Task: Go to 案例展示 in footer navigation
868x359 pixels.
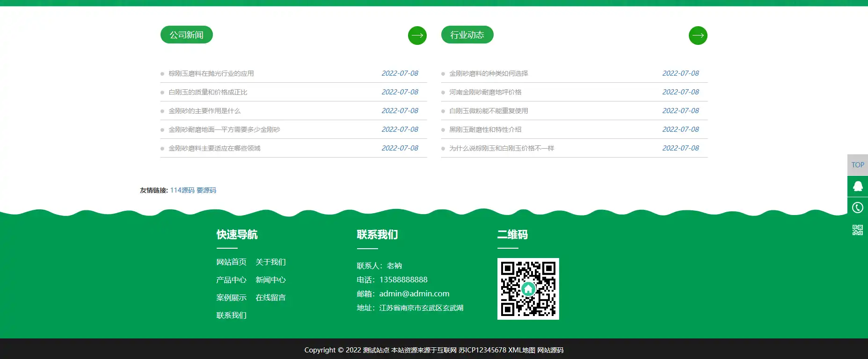Action: [231, 298]
